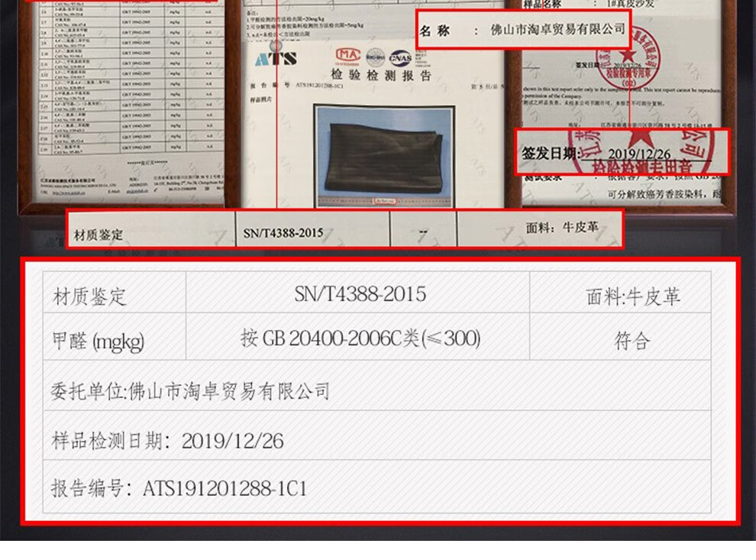Click the round ilac-MRA logo
This screenshot has width=756, height=560.
pyautogui.click(x=375, y=57)
